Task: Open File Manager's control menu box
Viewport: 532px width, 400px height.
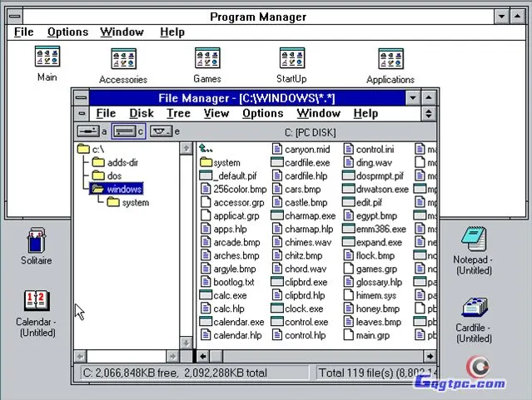Action: [x=81, y=97]
